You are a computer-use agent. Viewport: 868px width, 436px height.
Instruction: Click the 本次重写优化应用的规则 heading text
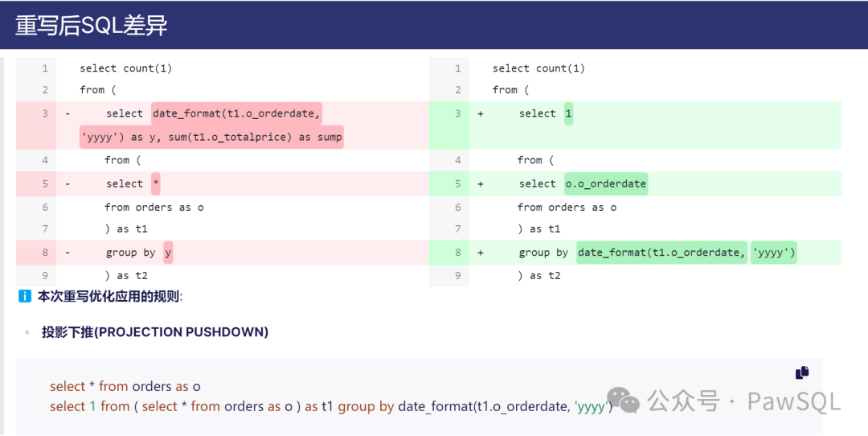(x=110, y=297)
